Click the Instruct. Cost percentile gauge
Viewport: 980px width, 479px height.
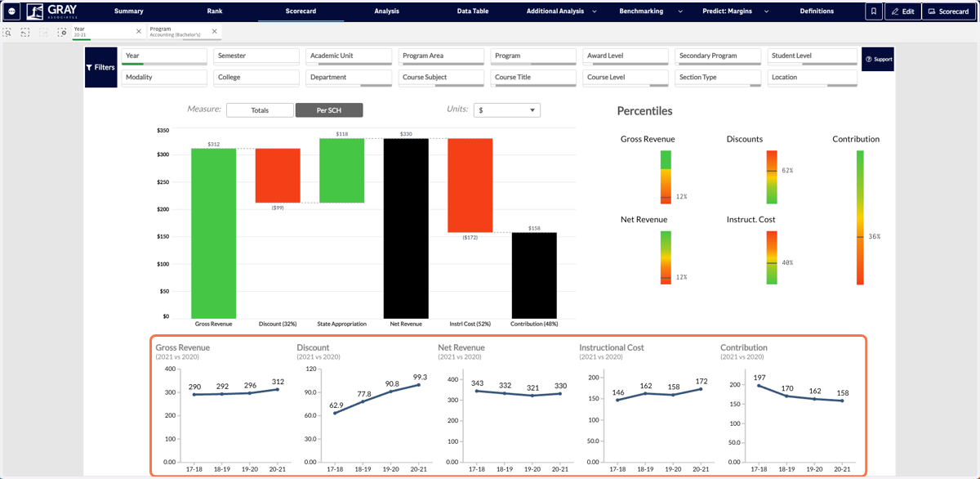[772, 257]
